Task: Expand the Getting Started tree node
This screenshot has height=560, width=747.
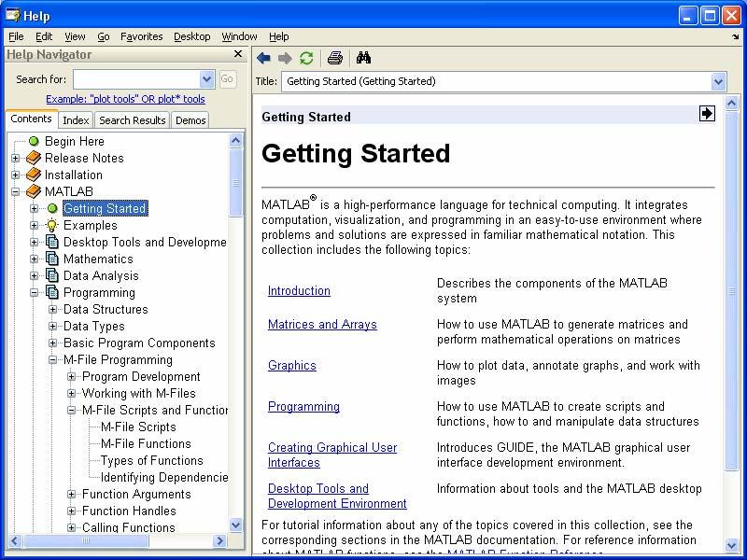Action: click(34, 208)
